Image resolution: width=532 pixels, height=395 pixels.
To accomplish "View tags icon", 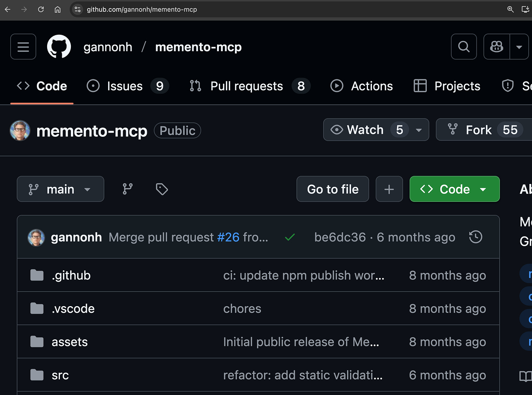I will point(161,189).
